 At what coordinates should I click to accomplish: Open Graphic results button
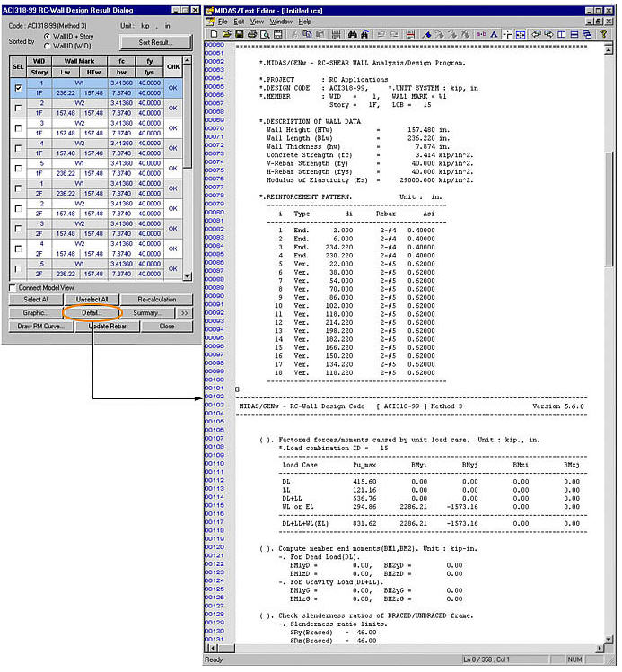click(36, 313)
